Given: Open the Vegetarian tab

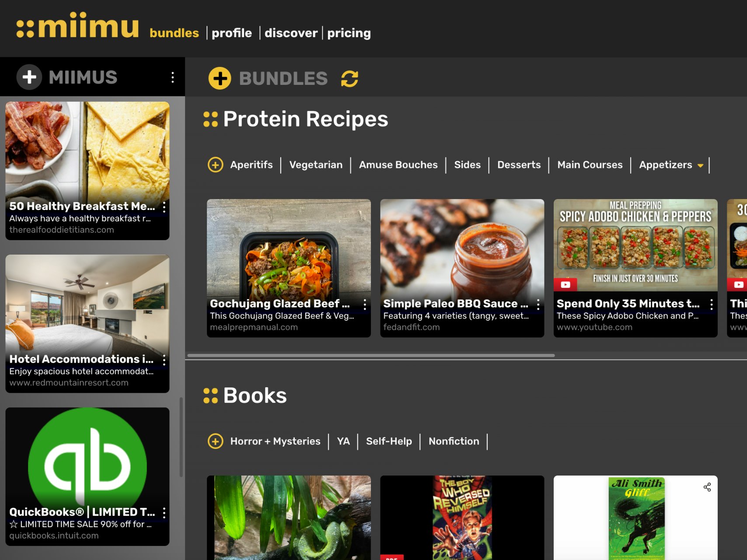Looking at the screenshot, I should point(316,165).
